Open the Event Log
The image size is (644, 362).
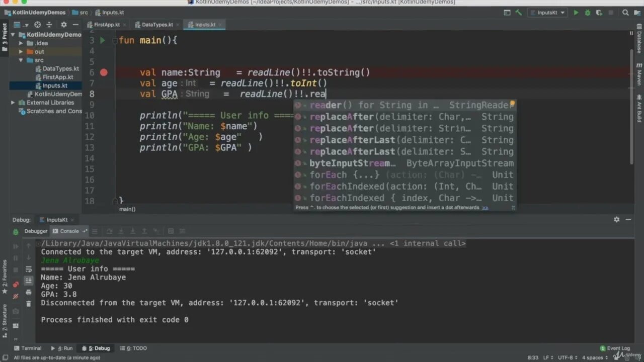[x=615, y=348]
